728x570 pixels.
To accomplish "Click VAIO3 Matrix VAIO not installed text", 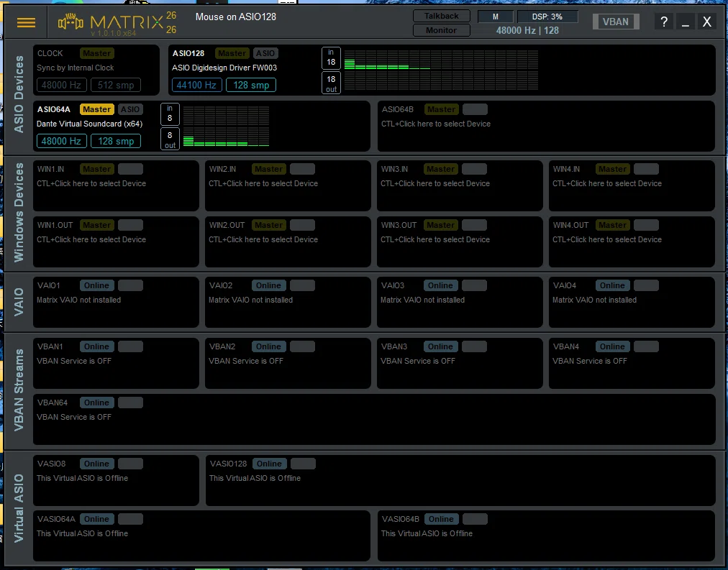I will point(422,300).
